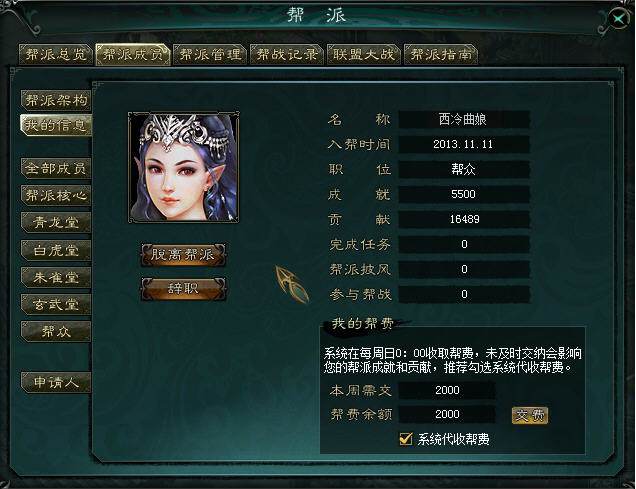636x489 pixels.
Task: Open 帮派核心 sidebar entry
Action: click(x=56, y=195)
